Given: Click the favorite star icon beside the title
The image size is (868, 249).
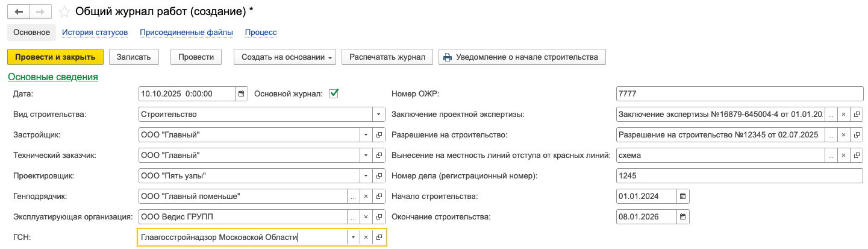Looking at the screenshot, I should tap(64, 12).
